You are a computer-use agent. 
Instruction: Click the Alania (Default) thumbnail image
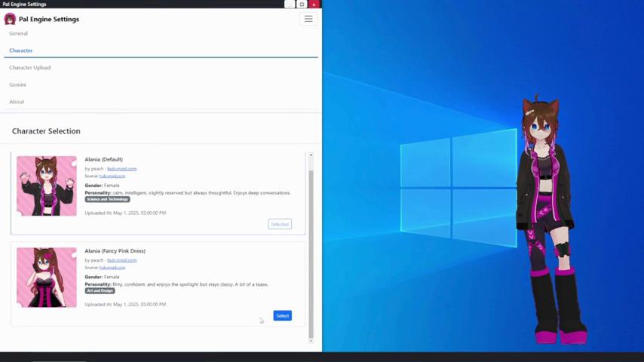click(x=47, y=186)
